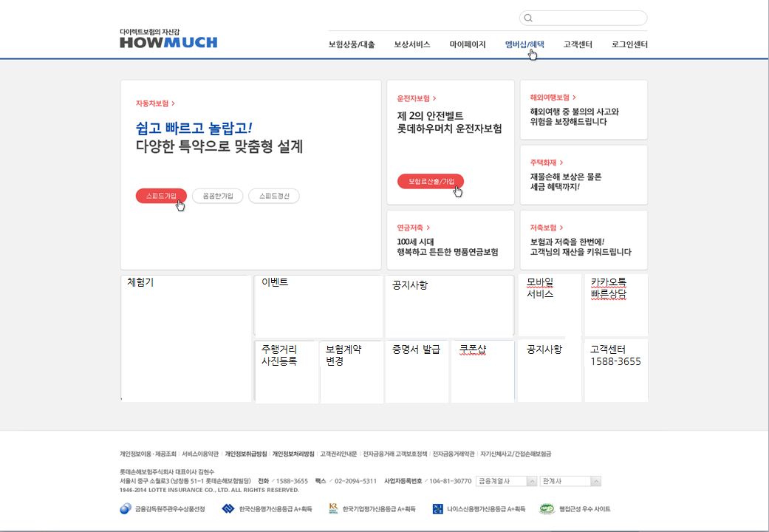Open the 개인정보이용·제공조회 footer link
The width and height of the screenshot is (769, 532).
tap(148, 454)
